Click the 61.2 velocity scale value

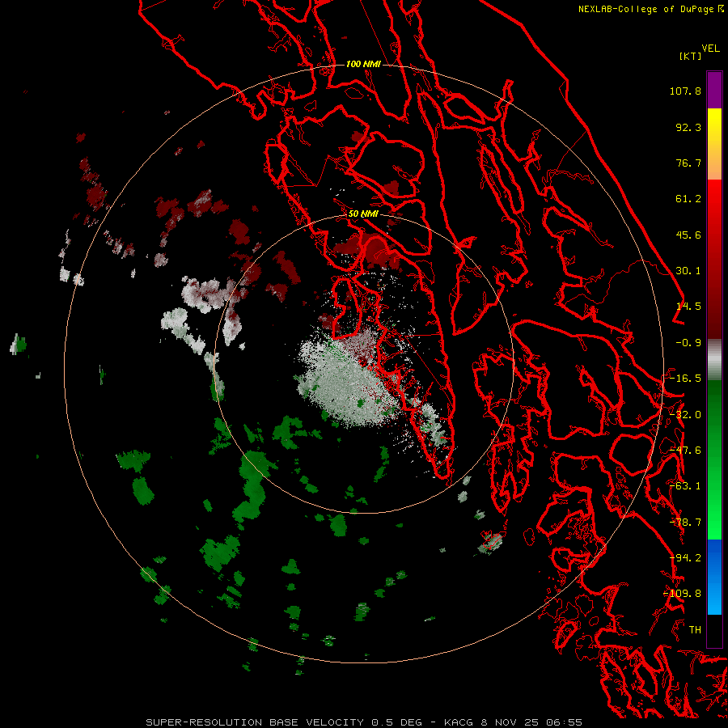tap(688, 199)
